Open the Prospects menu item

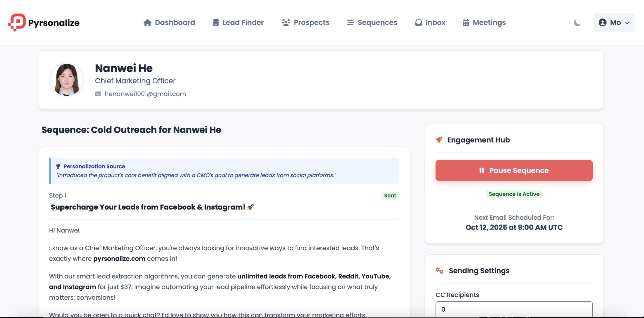click(311, 23)
